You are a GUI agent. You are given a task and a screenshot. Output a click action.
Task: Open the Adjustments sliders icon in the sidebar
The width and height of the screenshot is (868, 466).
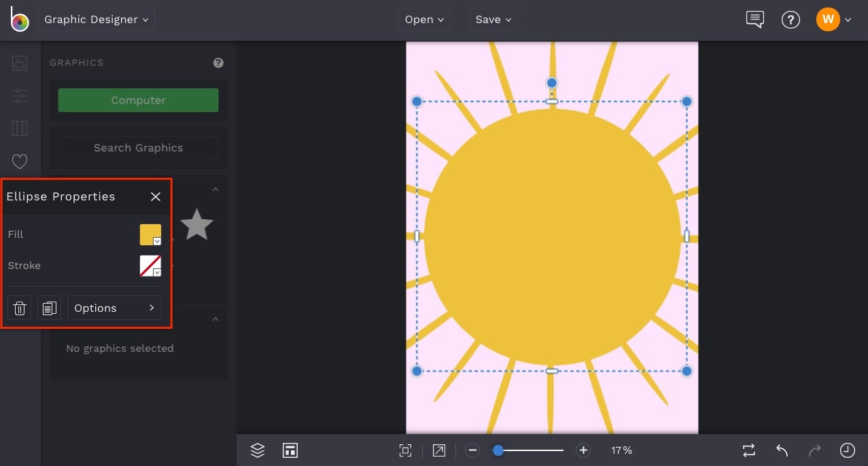point(19,95)
